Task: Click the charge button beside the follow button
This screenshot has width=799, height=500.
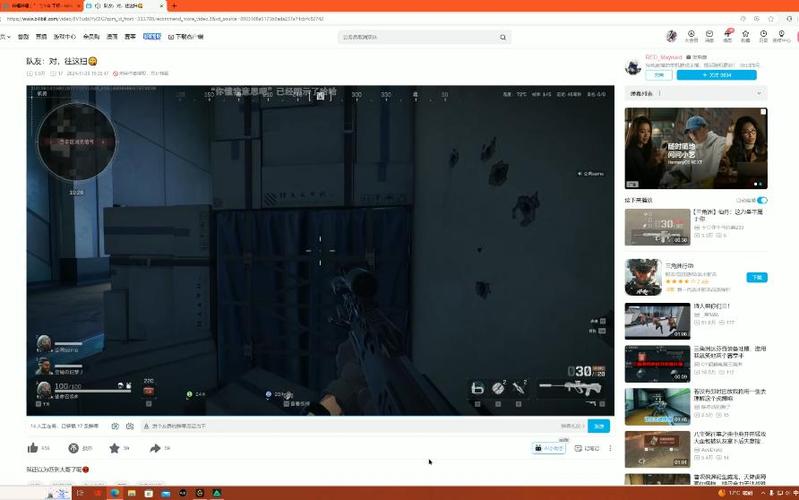Action: tap(659, 75)
